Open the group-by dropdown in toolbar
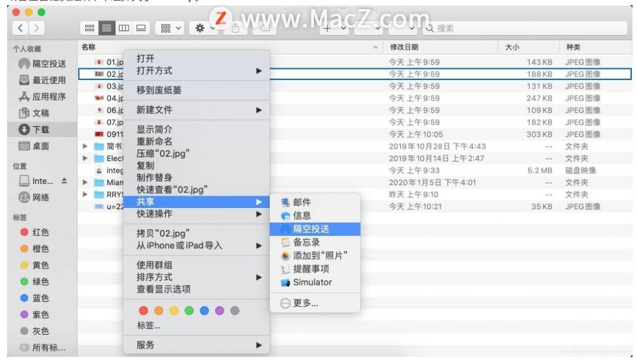 [170, 28]
